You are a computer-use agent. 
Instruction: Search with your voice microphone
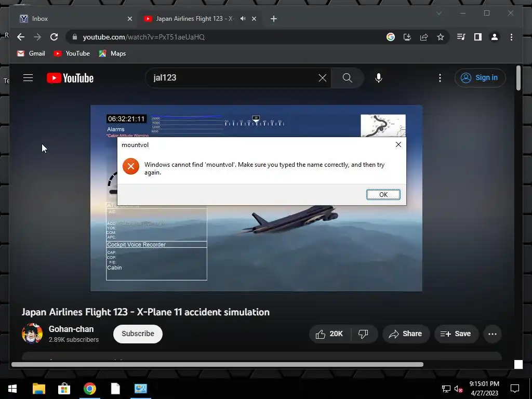pos(379,78)
